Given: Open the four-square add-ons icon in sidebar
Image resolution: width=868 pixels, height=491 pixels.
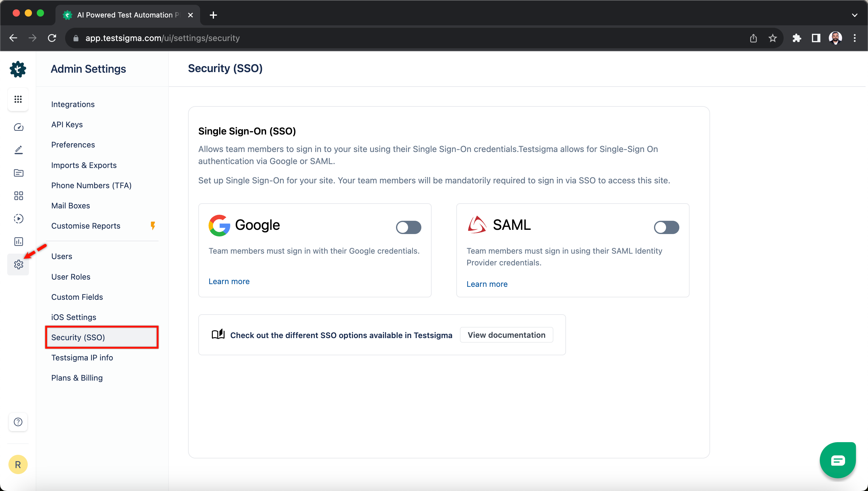Looking at the screenshot, I should (18, 196).
